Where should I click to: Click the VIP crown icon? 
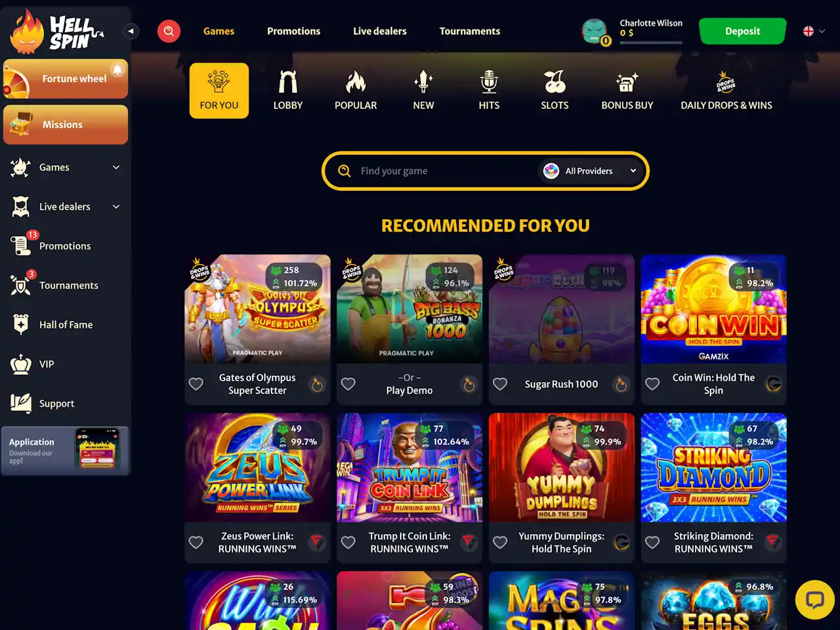click(21, 364)
